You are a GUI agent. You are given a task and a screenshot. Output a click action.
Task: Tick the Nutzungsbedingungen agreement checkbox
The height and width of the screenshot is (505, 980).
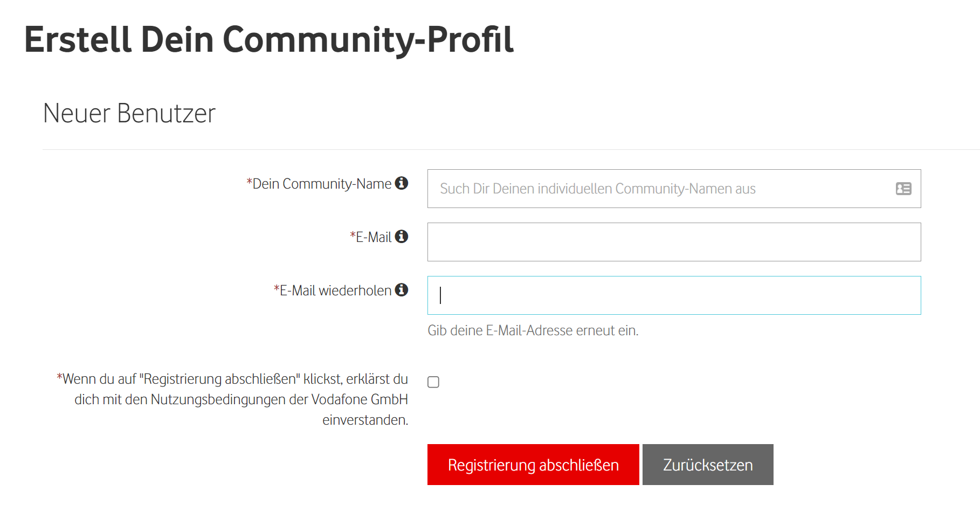tap(433, 382)
